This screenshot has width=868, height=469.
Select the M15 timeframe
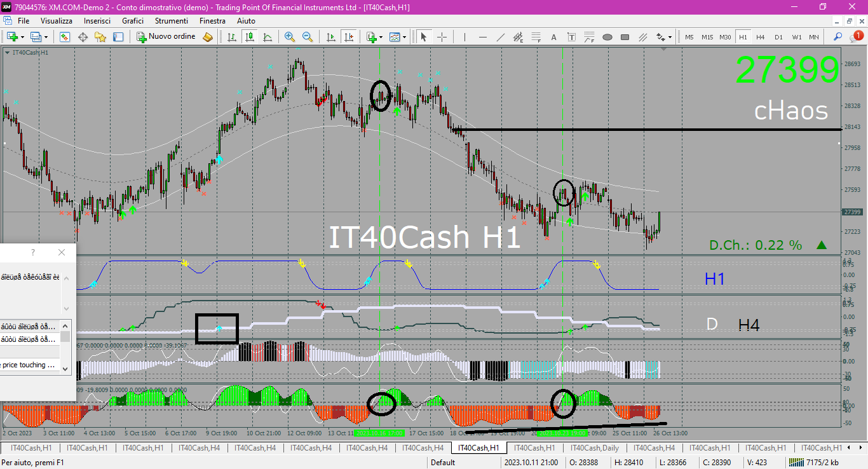pyautogui.click(x=707, y=37)
